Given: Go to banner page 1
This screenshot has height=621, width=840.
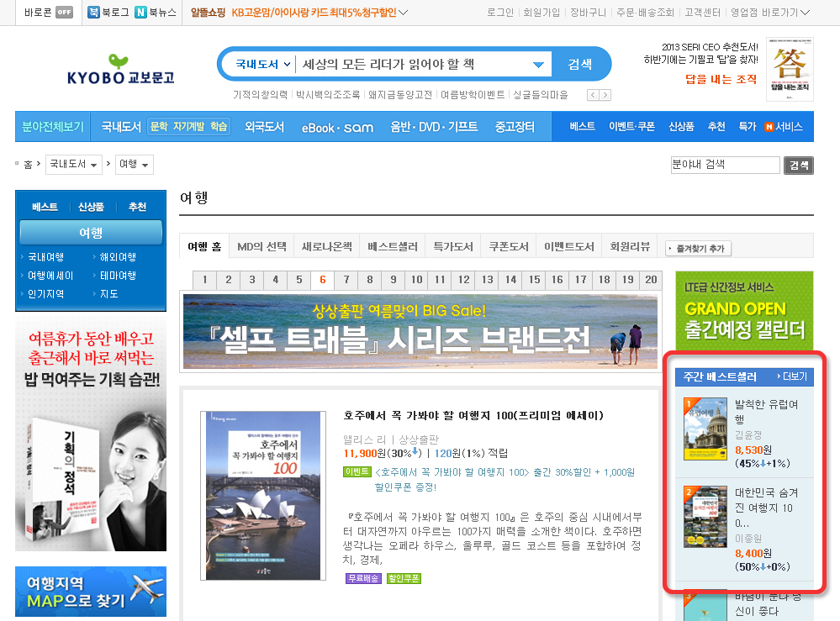Looking at the screenshot, I should pos(204,280).
